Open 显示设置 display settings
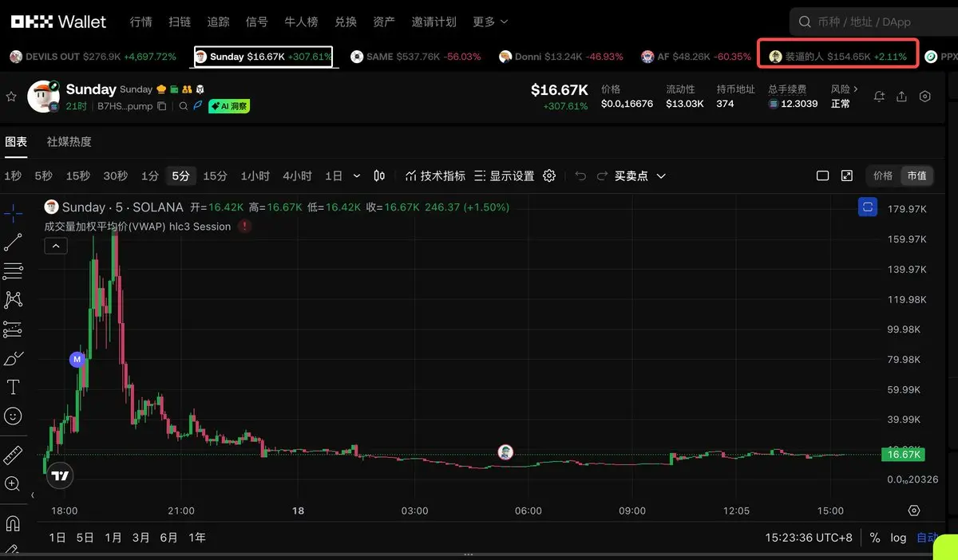Image resolution: width=958 pixels, height=560 pixels. pos(505,175)
